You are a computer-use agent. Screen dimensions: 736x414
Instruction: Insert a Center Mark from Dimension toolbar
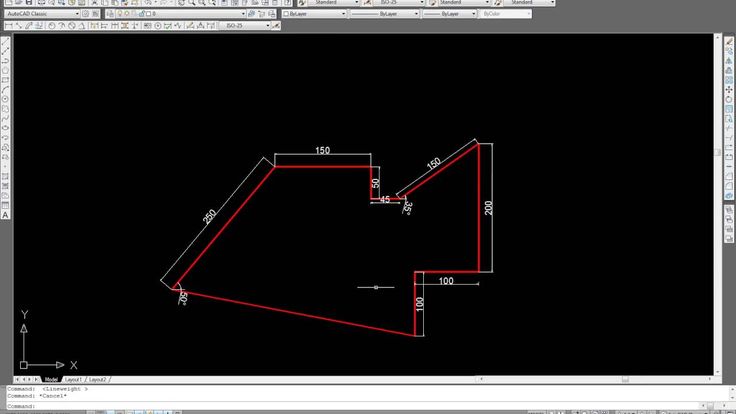click(x=158, y=25)
